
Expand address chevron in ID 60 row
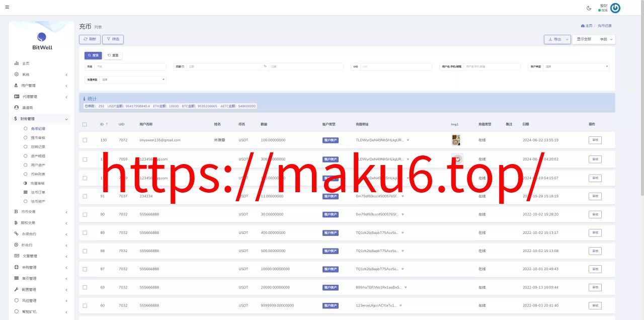tap(401, 305)
